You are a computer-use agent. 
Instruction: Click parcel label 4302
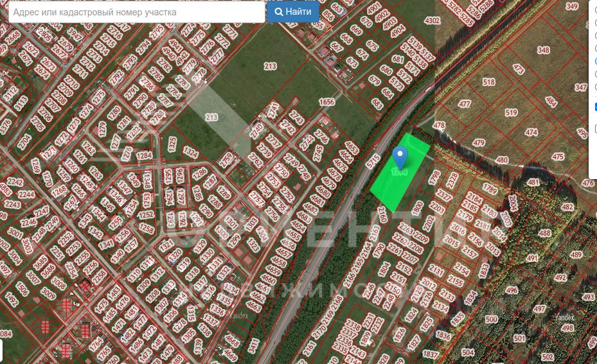[432, 21]
